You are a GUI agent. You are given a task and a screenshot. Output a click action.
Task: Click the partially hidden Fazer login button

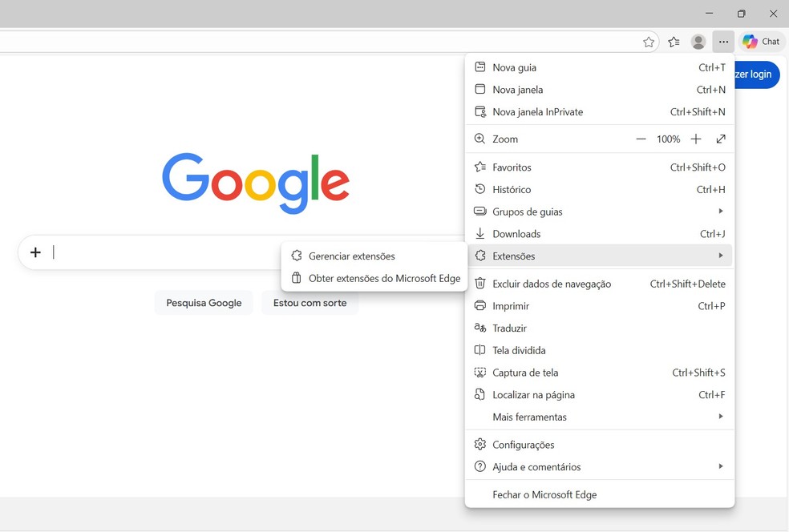(757, 75)
